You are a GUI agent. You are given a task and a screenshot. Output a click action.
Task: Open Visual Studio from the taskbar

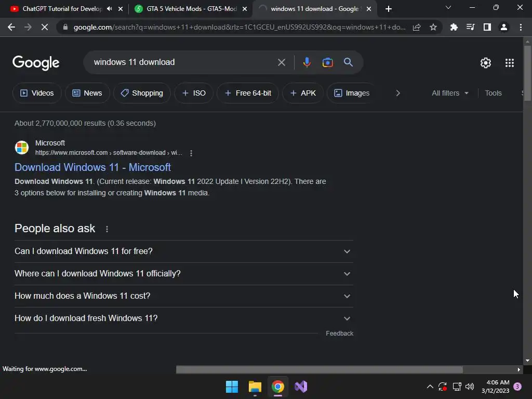tap(301, 387)
